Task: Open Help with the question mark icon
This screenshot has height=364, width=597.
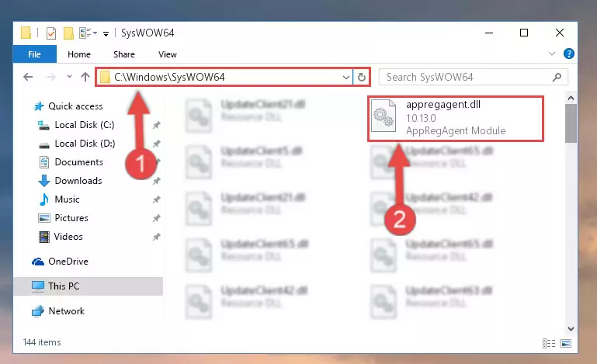Action: click(x=569, y=54)
